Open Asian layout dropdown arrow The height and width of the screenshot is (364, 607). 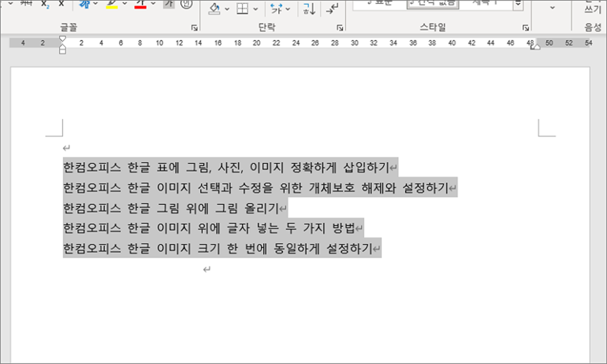[x=288, y=9]
